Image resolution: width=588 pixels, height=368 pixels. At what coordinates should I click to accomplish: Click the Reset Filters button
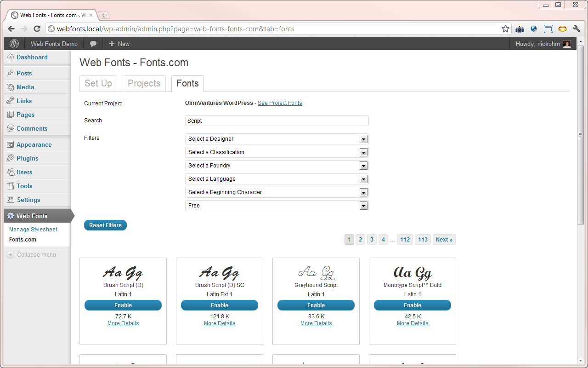click(105, 225)
